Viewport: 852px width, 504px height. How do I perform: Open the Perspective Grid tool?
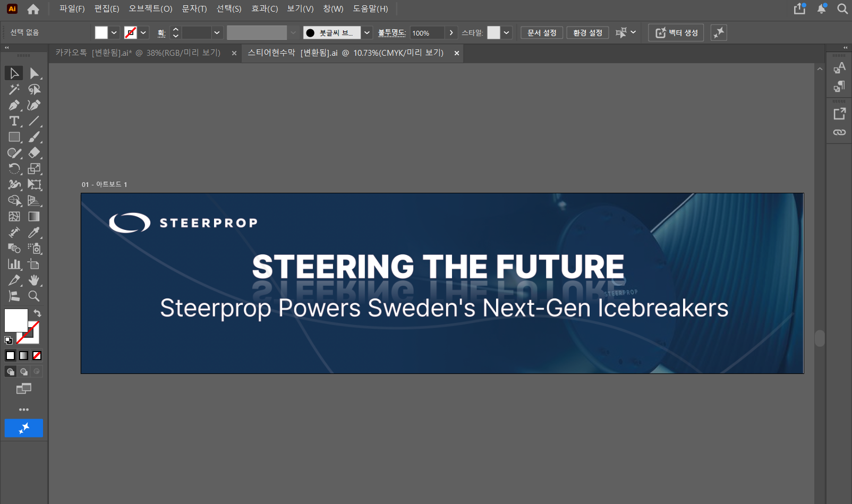pyautogui.click(x=34, y=201)
